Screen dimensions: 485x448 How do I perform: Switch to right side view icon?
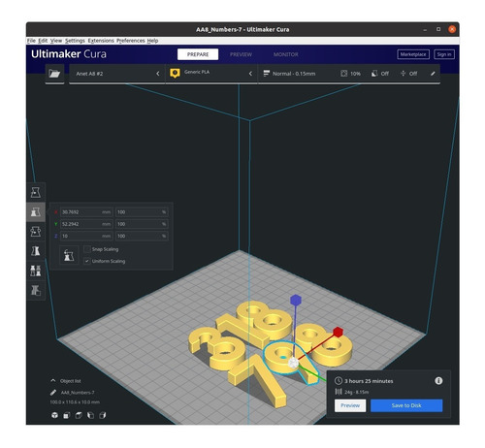[103, 415]
